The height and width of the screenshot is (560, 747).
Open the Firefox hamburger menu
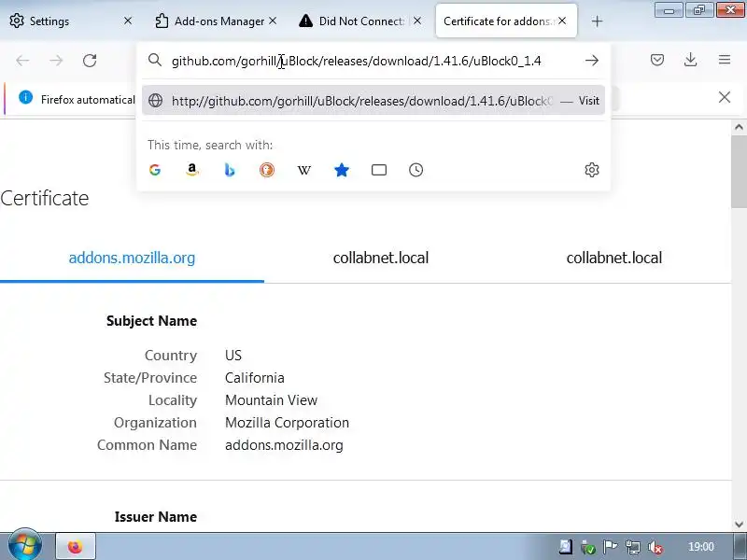click(725, 60)
